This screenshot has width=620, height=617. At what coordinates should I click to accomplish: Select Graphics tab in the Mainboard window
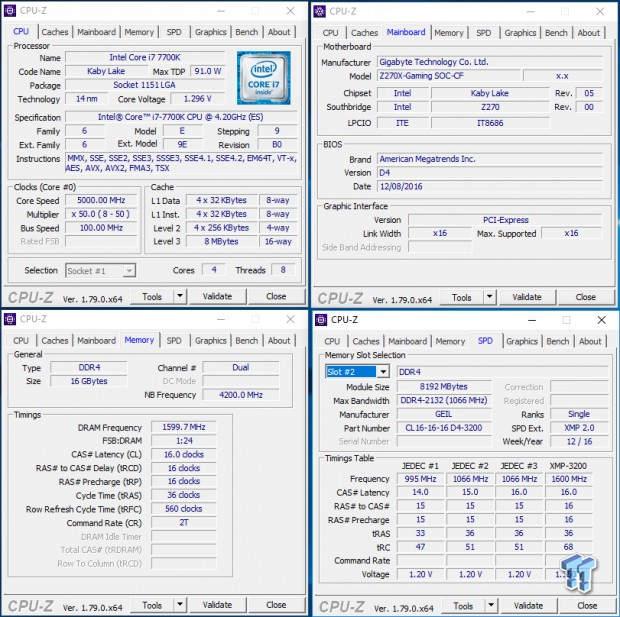(520, 33)
